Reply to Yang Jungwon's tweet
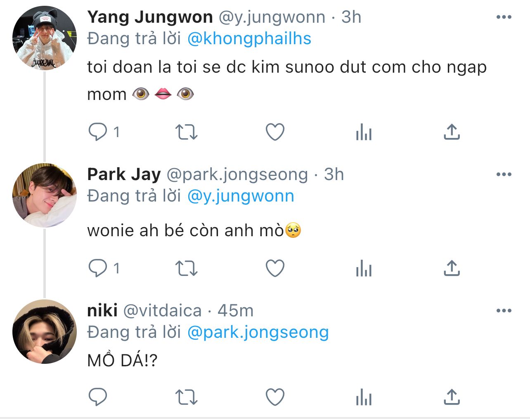Viewport: 530px width, 420px height. tap(98, 132)
